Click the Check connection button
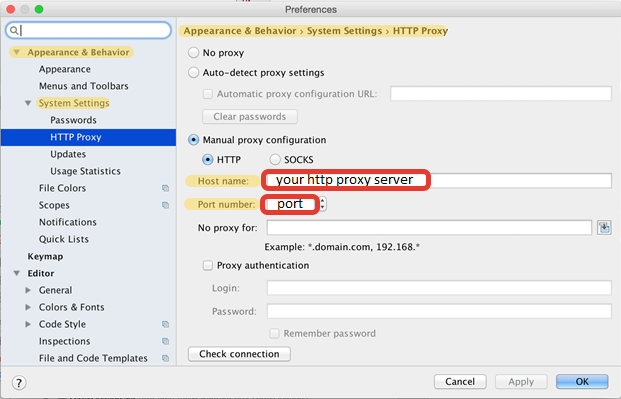 239,354
